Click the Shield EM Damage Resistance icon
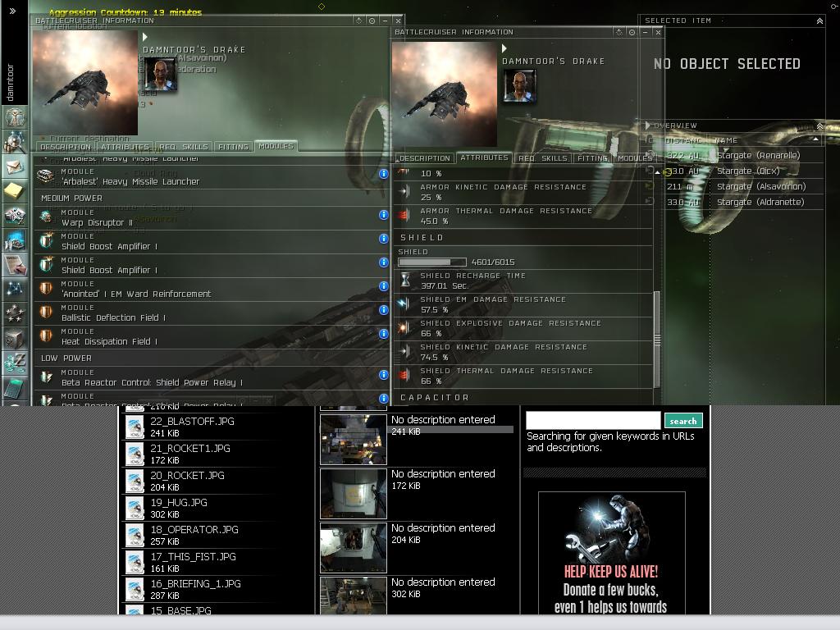The image size is (840, 630). pyautogui.click(x=405, y=304)
